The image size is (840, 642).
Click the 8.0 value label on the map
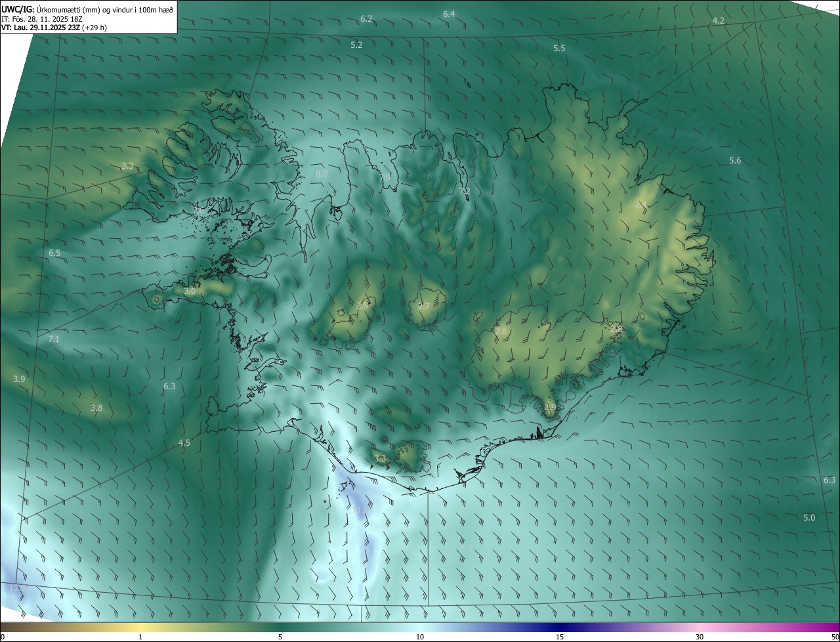pos(322,174)
